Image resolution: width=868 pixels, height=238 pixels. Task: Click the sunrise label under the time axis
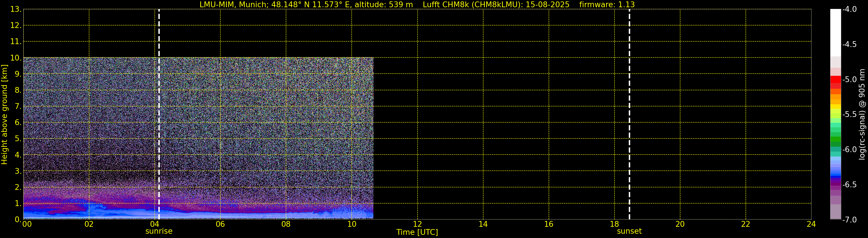pos(159,231)
